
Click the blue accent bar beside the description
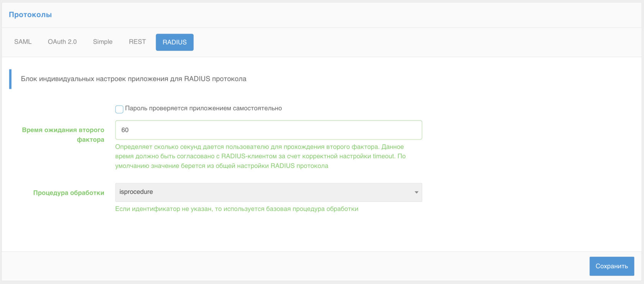pos(10,79)
